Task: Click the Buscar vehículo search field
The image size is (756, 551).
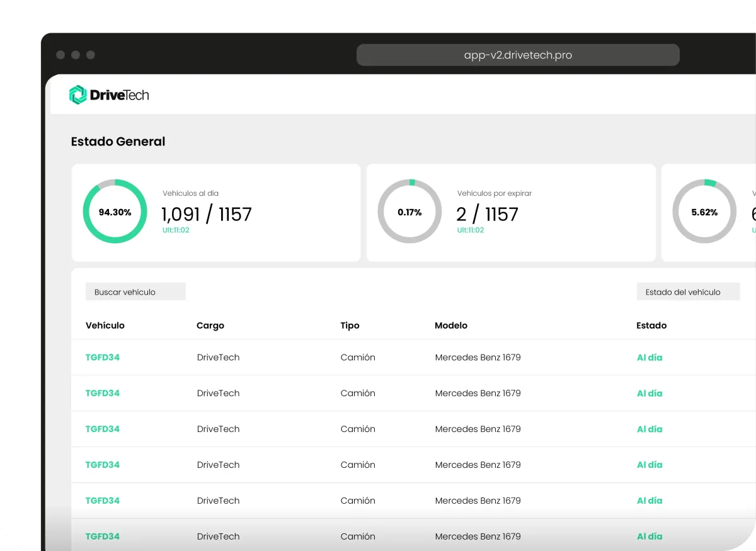Action: [135, 292]
